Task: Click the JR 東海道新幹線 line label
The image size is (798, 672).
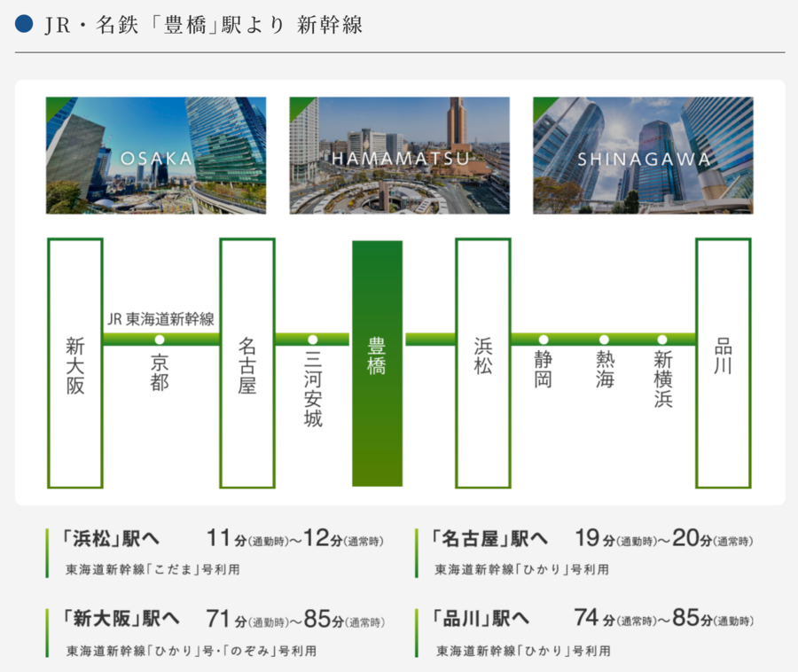Action: click(x=160, y=319)
